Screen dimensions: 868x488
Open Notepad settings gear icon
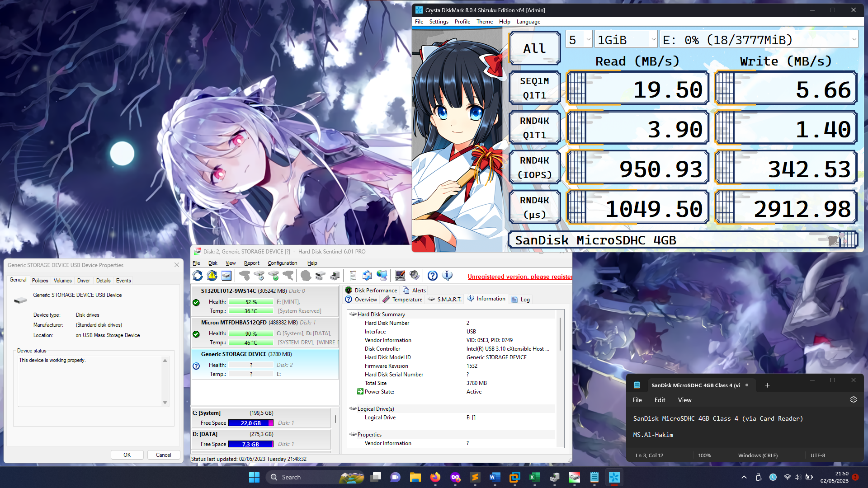coord(854,399)
